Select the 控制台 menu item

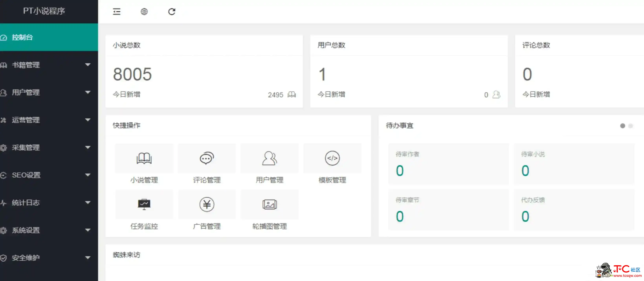pos(49,37)
